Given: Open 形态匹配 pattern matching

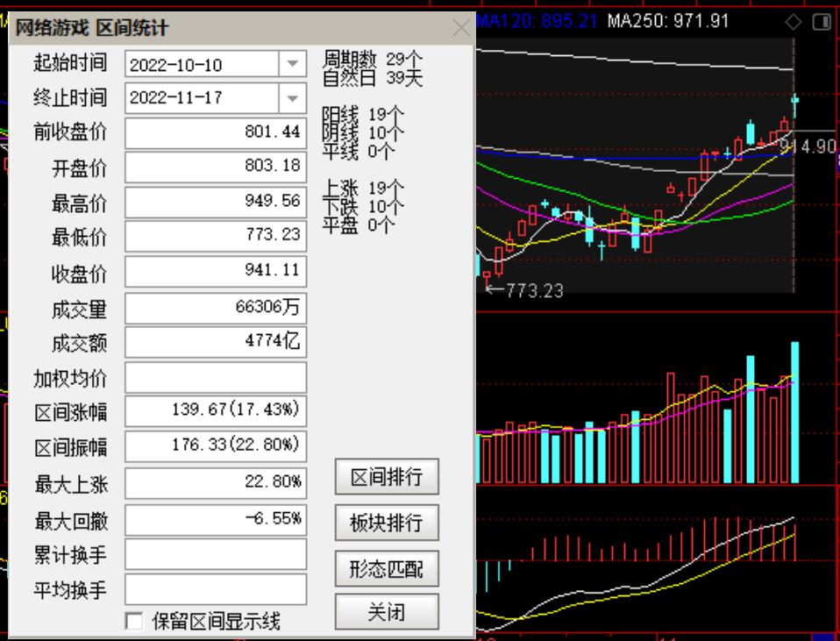Looking at the screenshot, I should pyautogui.click(x=387, y=568).
